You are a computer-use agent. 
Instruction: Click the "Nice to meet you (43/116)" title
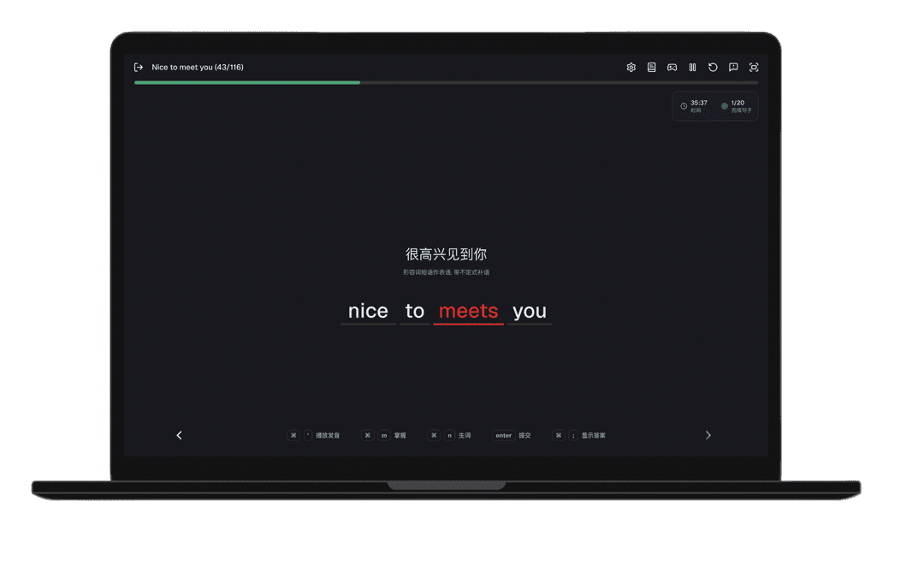click(198, 68)
